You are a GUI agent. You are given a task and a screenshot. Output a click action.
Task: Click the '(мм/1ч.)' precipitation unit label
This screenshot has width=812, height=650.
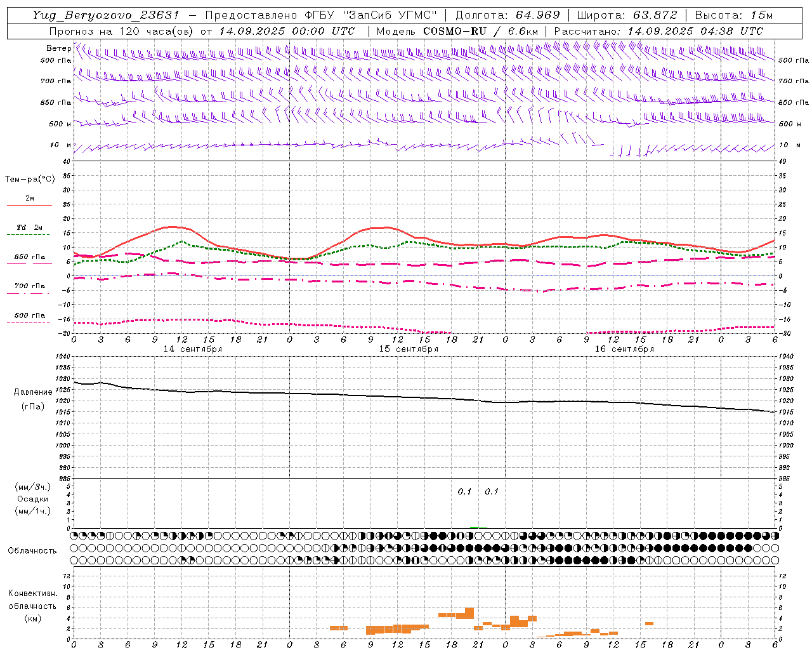coord(33,511)
